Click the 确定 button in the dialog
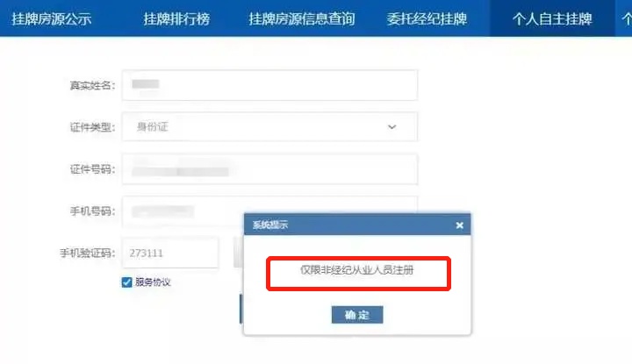Image resolution: width=632 pixels, height=364 pixels. pos(357,315)
